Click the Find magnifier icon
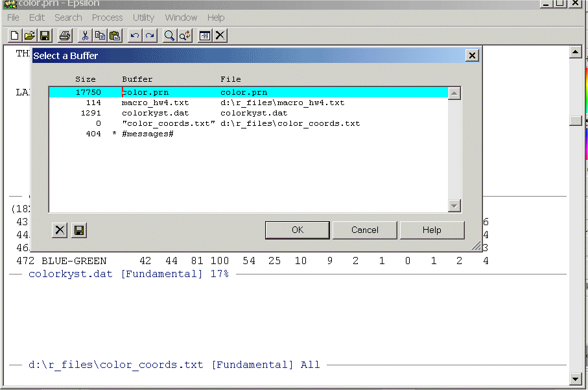Image resolution: width=588 pixels, height=390 pixels. coord(169,35)
